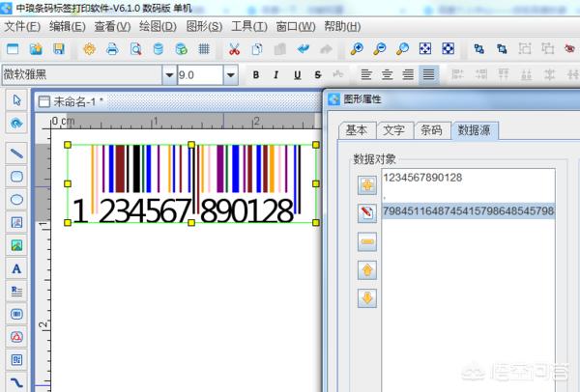Align text to the right
This screenshot has height=392, width=580.
coord(408,75)
